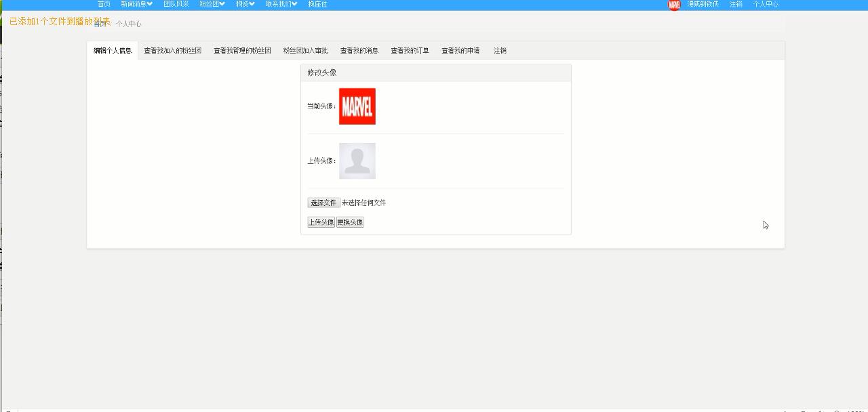Click the 上传头像 button
This screenshot has width=868, height=412.
coord(321,222)
